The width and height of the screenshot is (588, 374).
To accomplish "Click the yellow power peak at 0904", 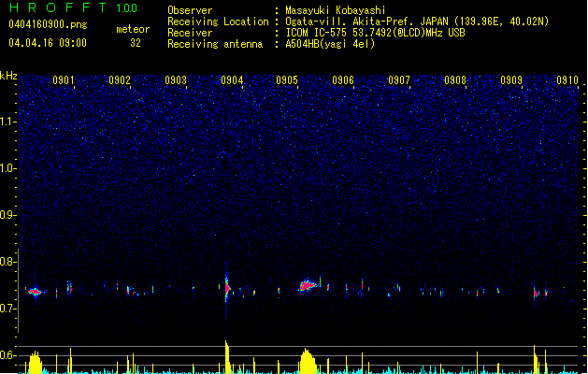I will (x=227, y=357).
